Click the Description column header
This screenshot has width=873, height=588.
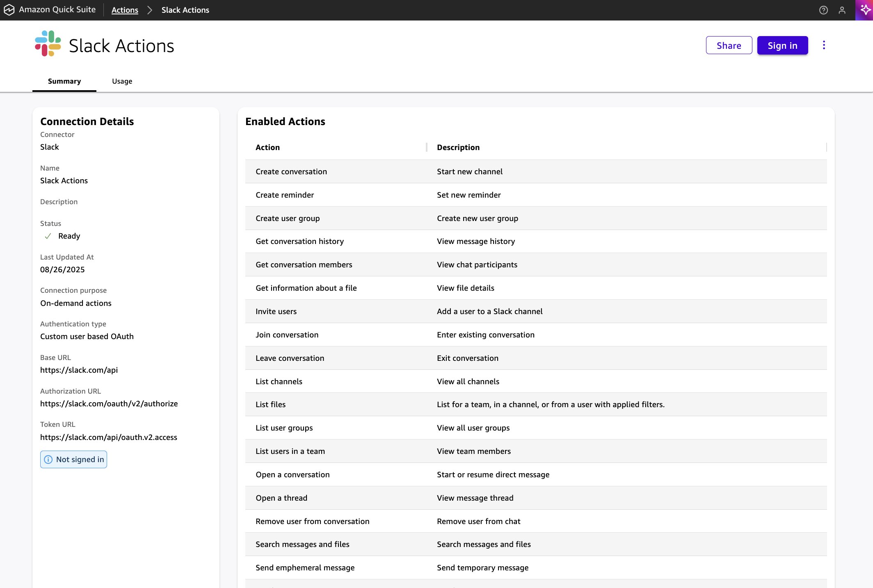point(458,147)
